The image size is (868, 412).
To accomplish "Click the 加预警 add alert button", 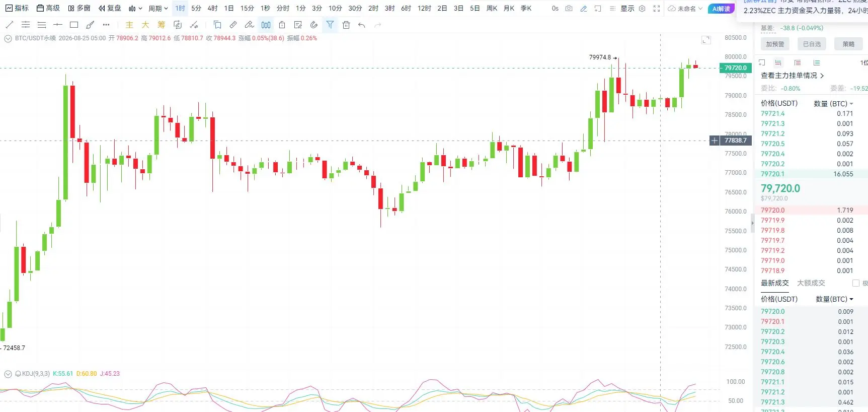I will point(775,44).
